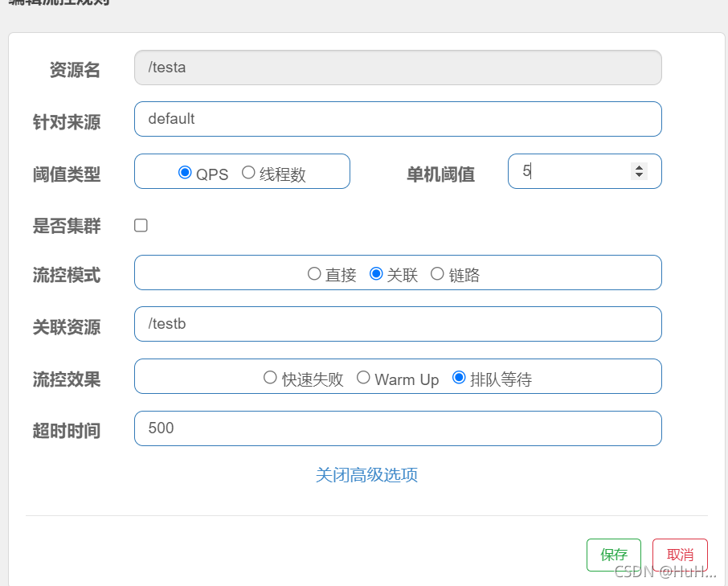Viewport: 728px width, 586px height.
Task: Tick the 是否集群 checkbox
Action: coord(141,225)
